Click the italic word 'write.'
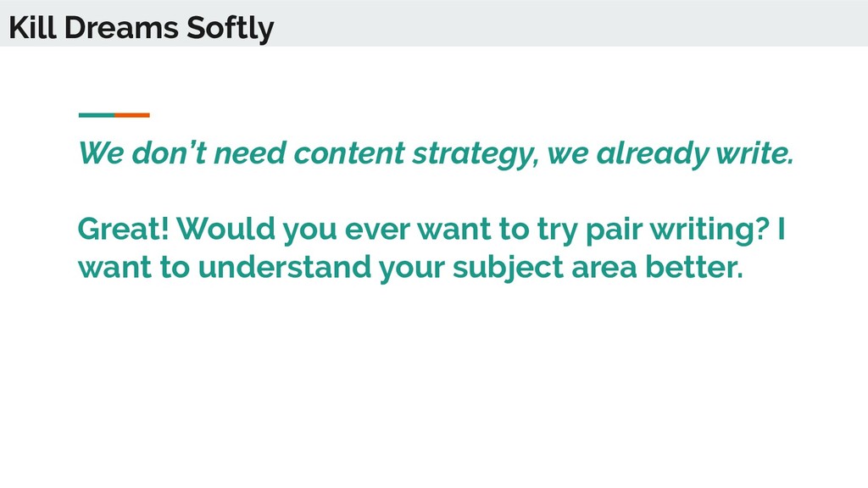Viewport: 868px width, 488px height. [x=755, y=153]
